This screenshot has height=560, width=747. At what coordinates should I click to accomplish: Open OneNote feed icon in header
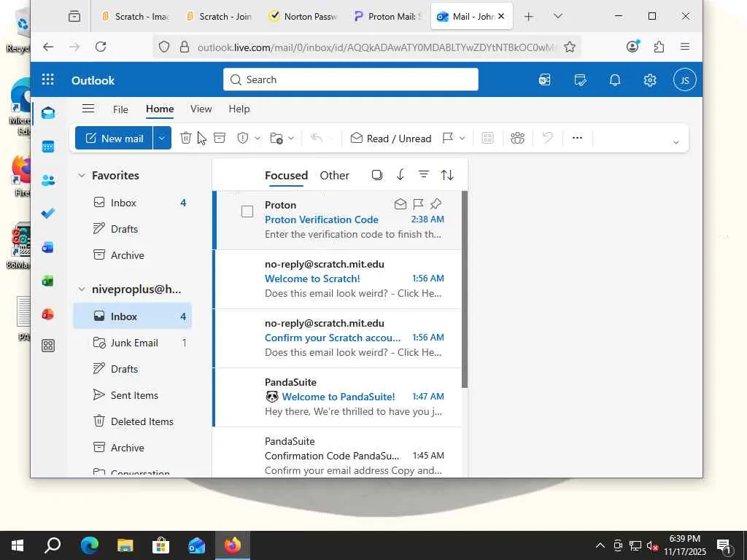click(544, 79)
